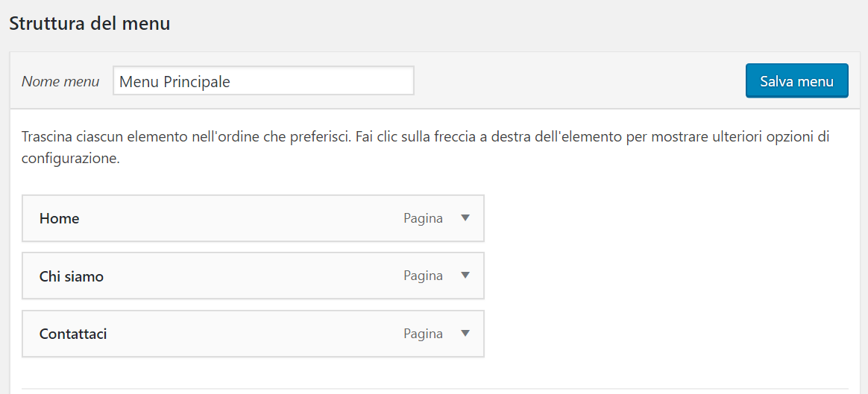Click the Pagina type label on Home row
This screenshot has width=868, height=394.
pos(423,219)
